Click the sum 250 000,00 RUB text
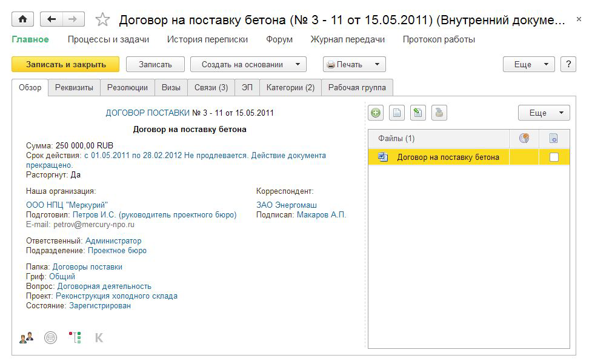592x364 pixels. coord(84,145)
